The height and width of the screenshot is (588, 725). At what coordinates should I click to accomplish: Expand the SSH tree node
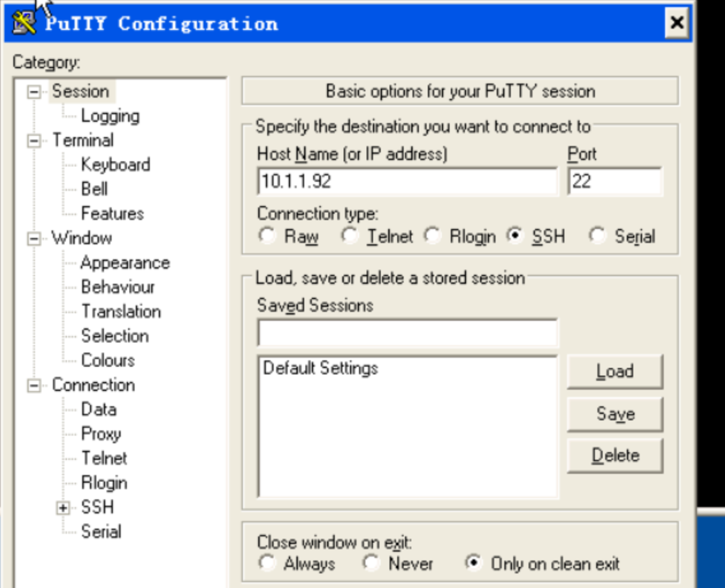pyautogui.click(x=63, y=508)
